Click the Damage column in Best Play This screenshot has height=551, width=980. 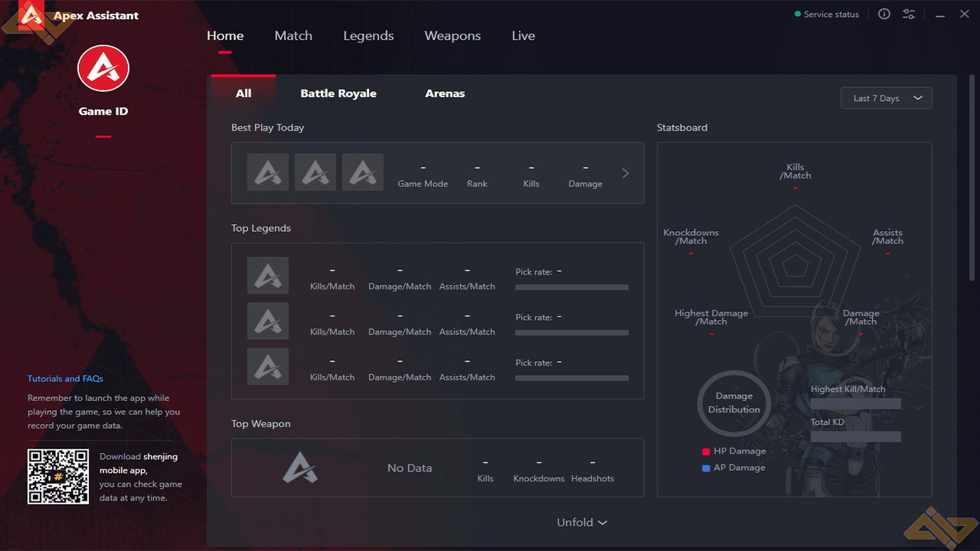click(x=586, y=175)
